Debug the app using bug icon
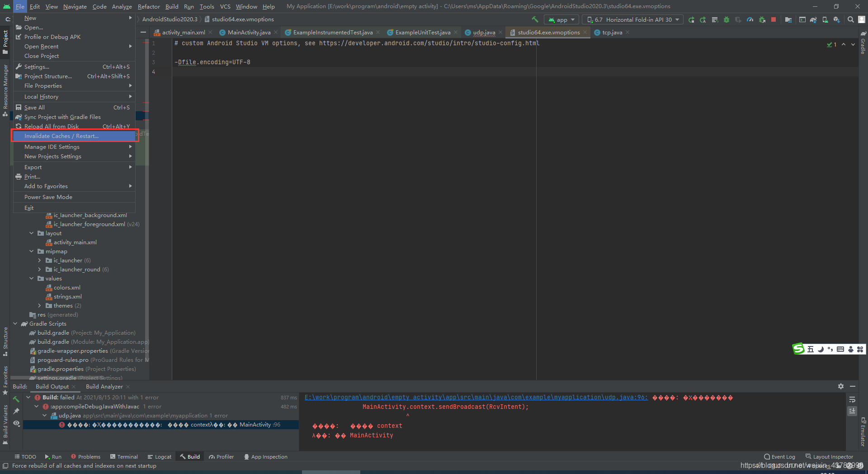 tap(726, 20)
